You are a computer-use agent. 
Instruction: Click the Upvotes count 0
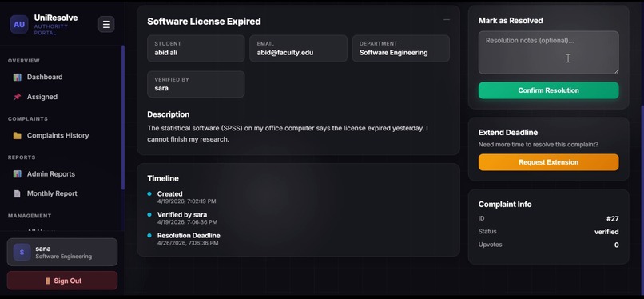click(x=617, y=245)
